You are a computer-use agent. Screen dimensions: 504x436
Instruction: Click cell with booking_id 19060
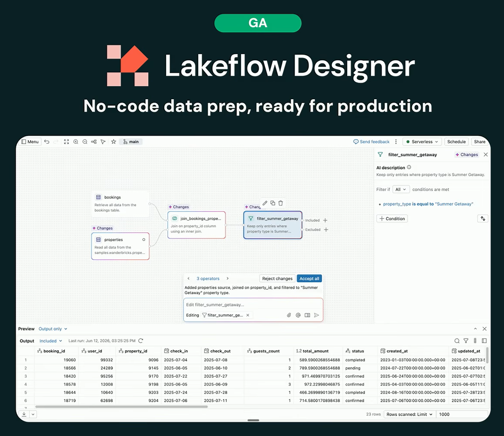point(56,360)
